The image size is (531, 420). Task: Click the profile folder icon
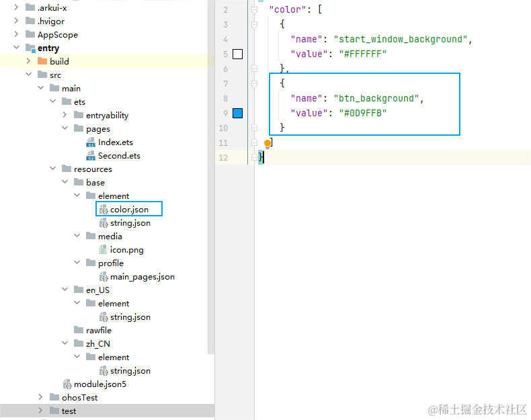91,263
